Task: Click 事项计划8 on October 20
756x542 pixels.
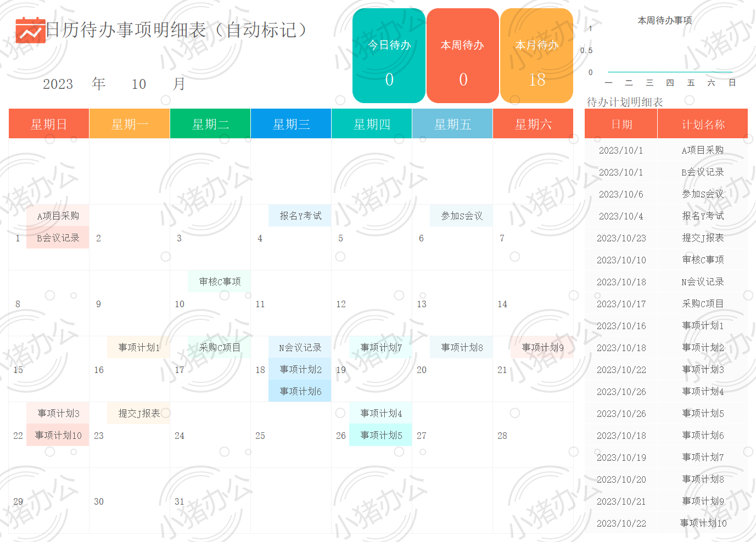Action: (x=462, y=347)
